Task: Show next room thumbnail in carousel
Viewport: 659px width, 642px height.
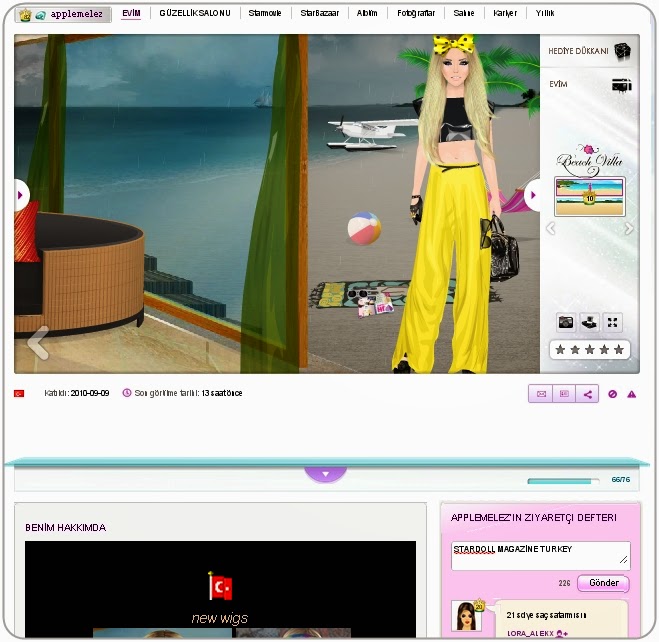Action: pos(629,229)
